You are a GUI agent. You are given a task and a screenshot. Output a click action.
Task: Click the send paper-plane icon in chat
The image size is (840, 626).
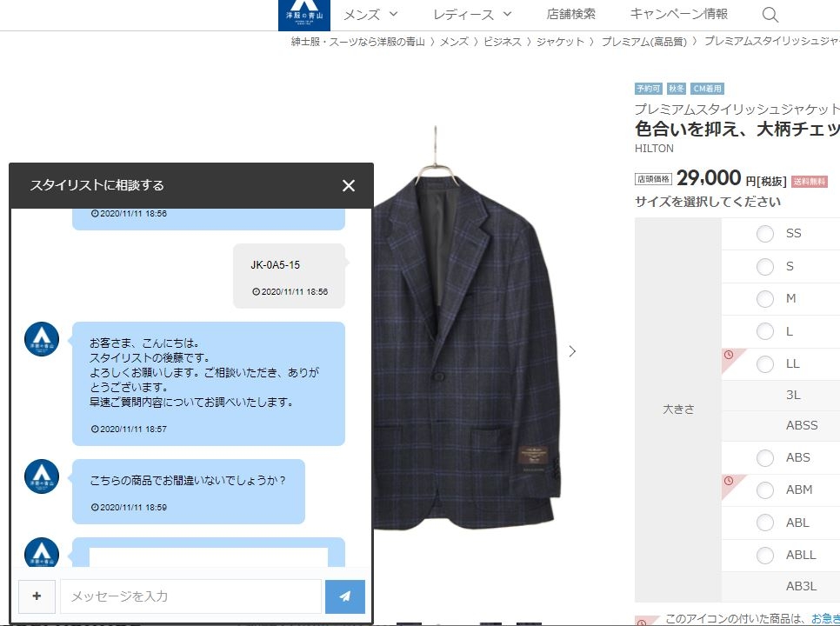[344, 596]
